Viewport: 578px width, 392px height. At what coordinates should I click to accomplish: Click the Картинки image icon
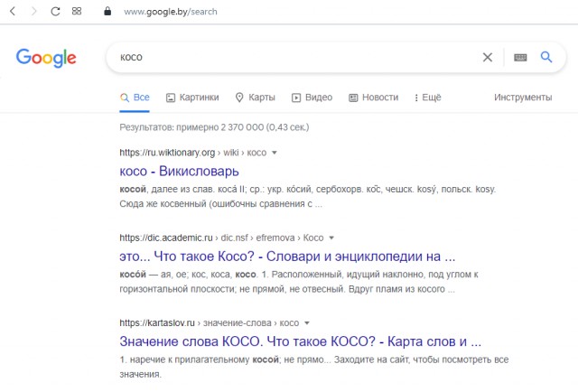[x=171, y=98]
